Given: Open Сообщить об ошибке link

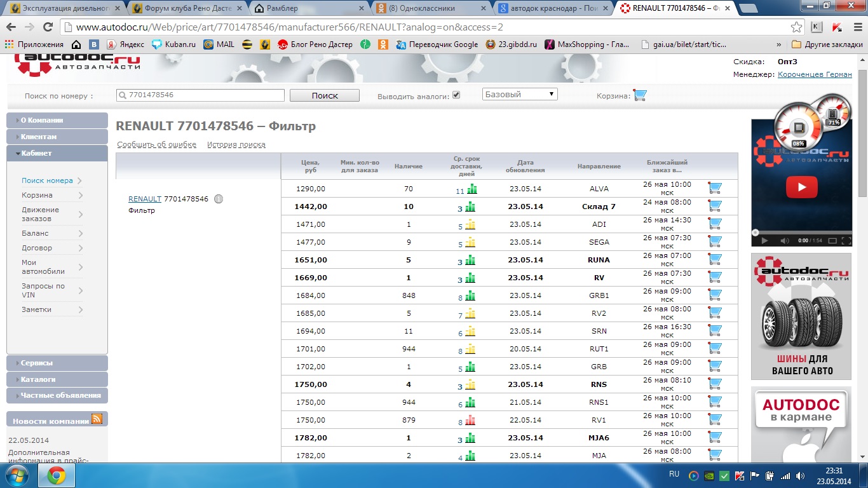Looking at the screenshot, I should [157, 144].
